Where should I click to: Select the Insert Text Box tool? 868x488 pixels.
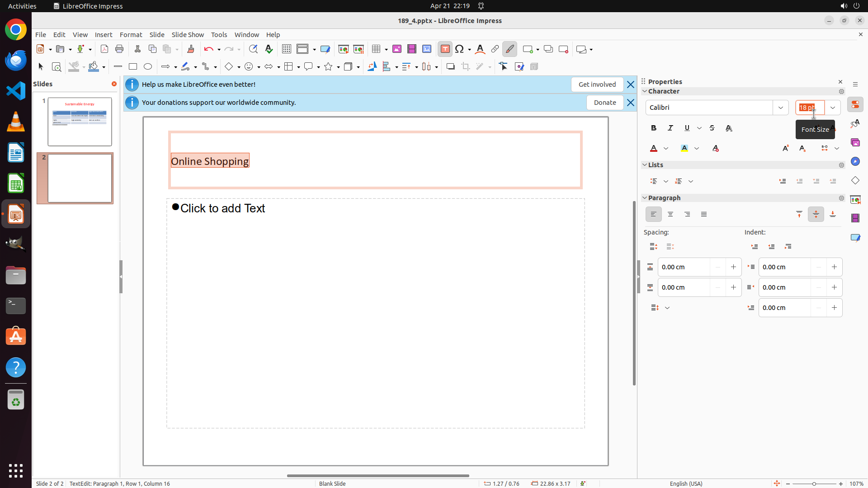(x=445, y=49)
